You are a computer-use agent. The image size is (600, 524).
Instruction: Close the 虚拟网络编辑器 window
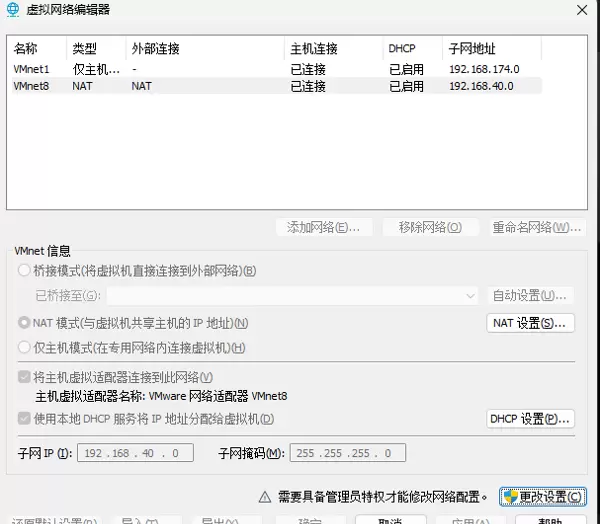[583, 9]
